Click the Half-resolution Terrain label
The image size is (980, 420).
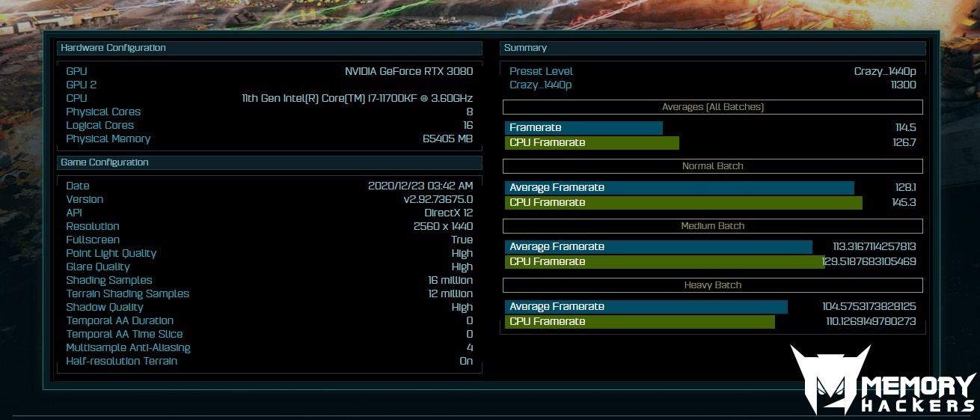point(122,362)
